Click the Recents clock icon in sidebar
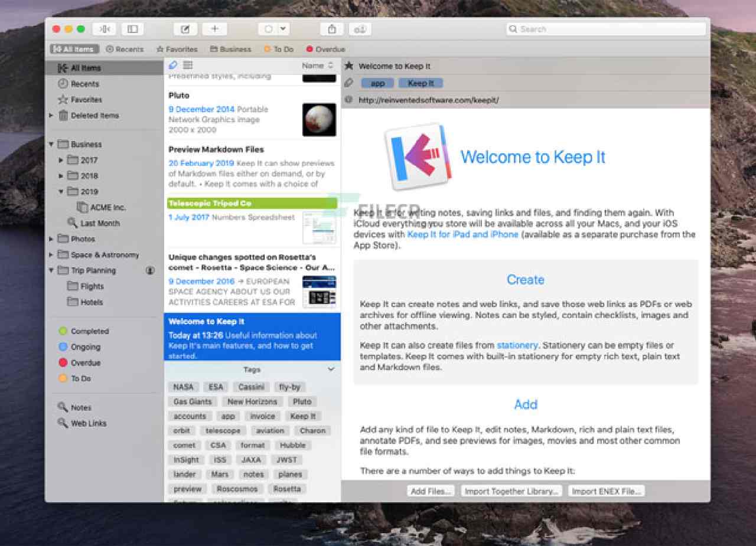 pos(63,84)
